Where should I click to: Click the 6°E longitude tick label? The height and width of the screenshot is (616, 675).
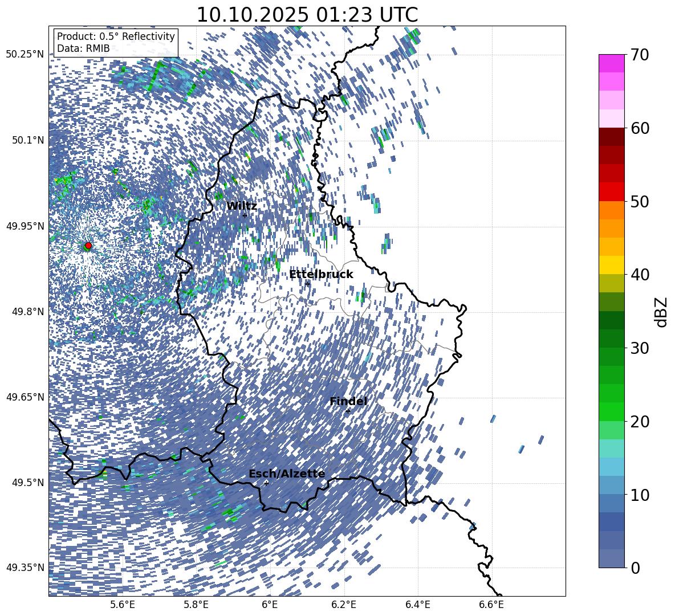270,605
